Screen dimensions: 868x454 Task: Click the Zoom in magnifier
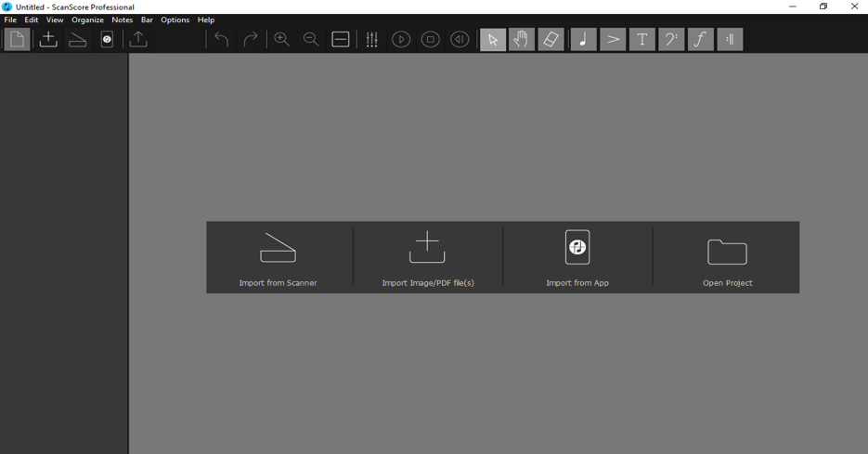click(282, 39)
